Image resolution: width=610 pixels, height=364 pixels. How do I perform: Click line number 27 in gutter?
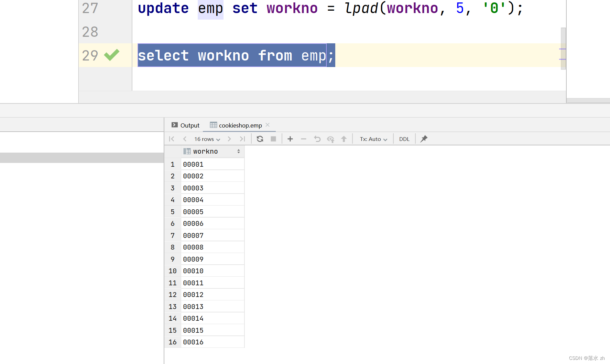point(90,8)
